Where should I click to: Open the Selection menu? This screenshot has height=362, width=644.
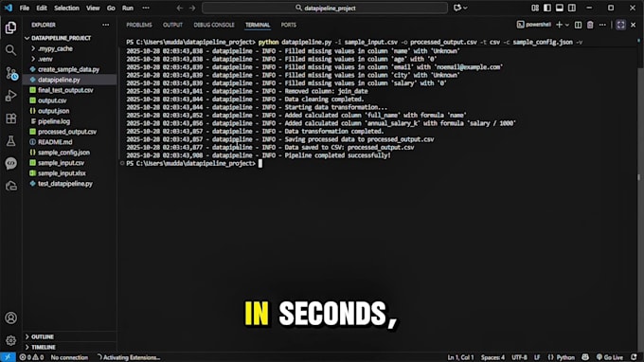point(66,8)
